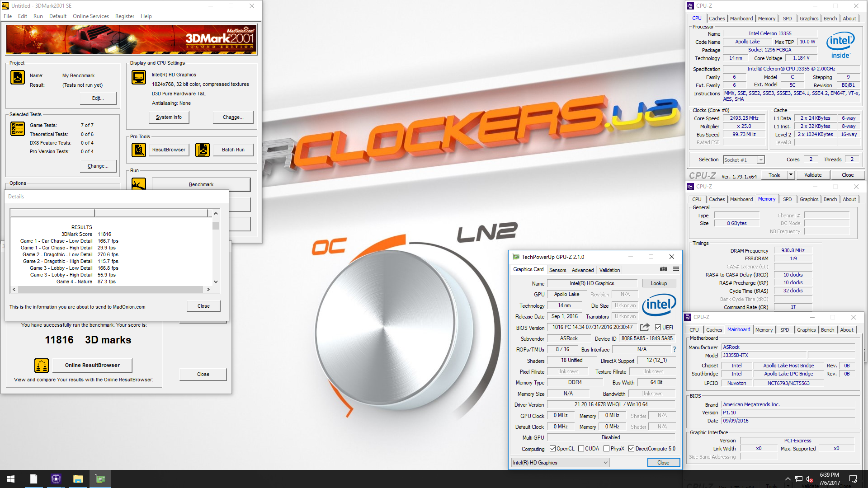Open the Action Center notifications icon
Viewport: 868px width, 488px height.
853,479
